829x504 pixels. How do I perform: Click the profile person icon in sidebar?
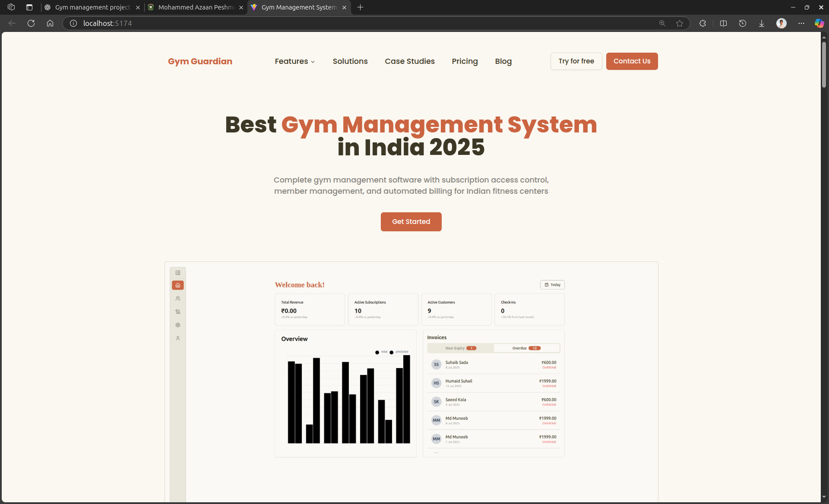coord(178,338)
